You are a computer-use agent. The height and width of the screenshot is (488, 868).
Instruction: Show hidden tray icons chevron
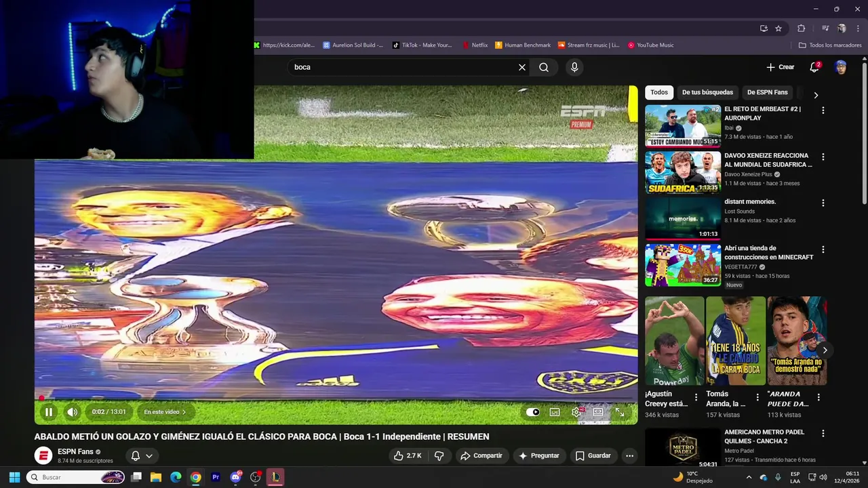point(749,477)
